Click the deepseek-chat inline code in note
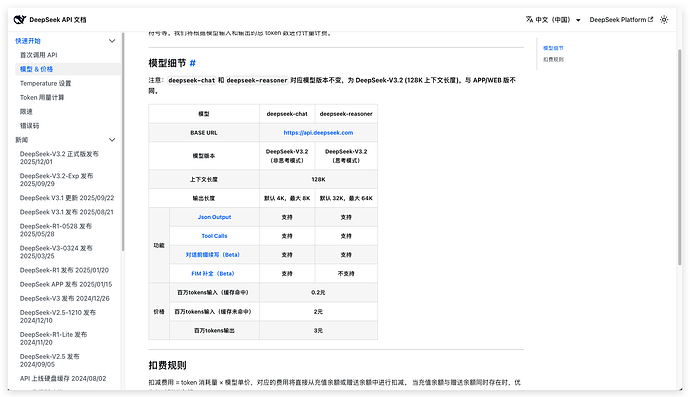The width and height of the screenshot is (690, 397). (x=192, y=80)
